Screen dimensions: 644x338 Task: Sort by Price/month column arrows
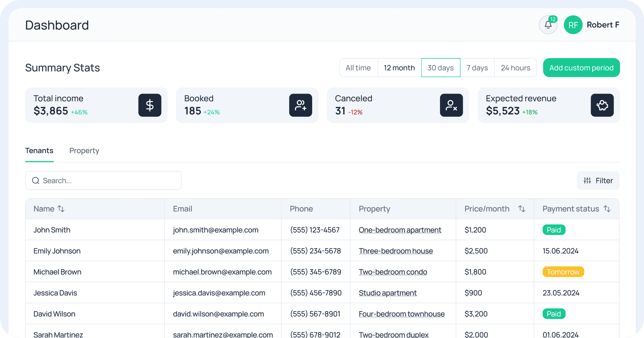pos(522,209)
